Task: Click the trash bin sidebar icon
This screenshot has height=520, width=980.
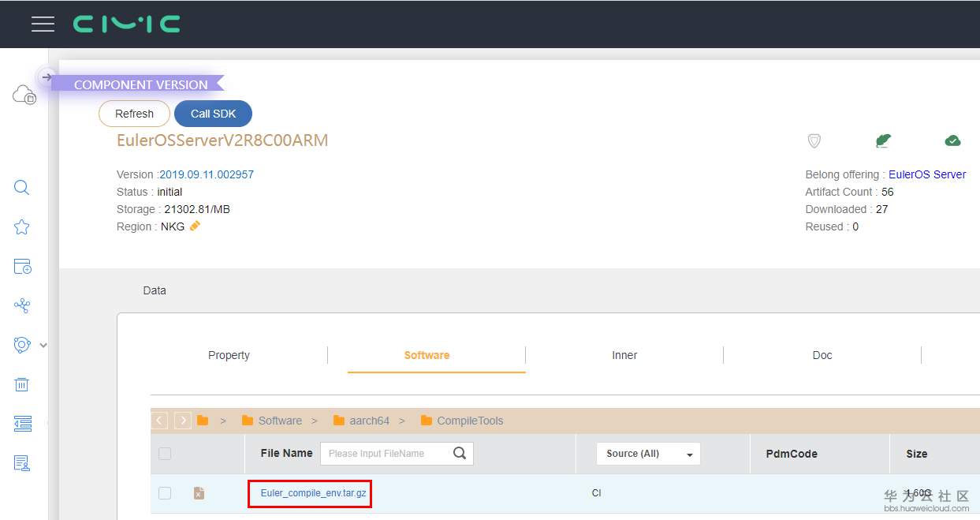Action: [x=22, y=384]
